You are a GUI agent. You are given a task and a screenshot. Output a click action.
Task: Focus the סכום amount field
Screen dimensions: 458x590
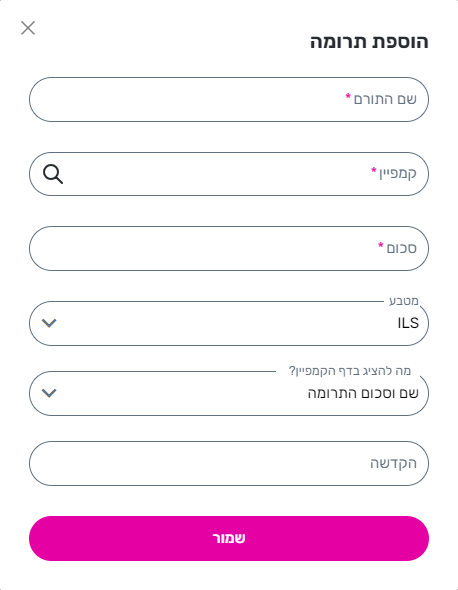(229, 248)
